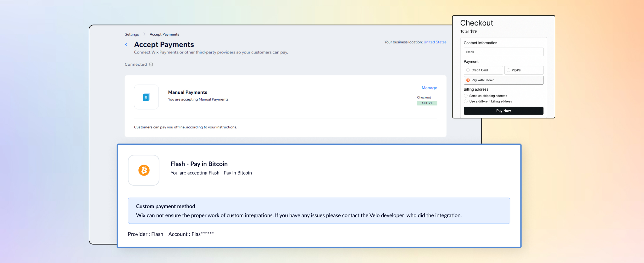Open the United States business location link
This screenshot has height=263, width=644.
point(435,42)
